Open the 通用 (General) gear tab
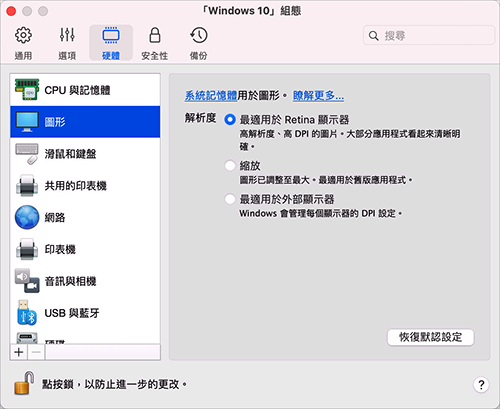The image size is (500, 409). (23, 43)
